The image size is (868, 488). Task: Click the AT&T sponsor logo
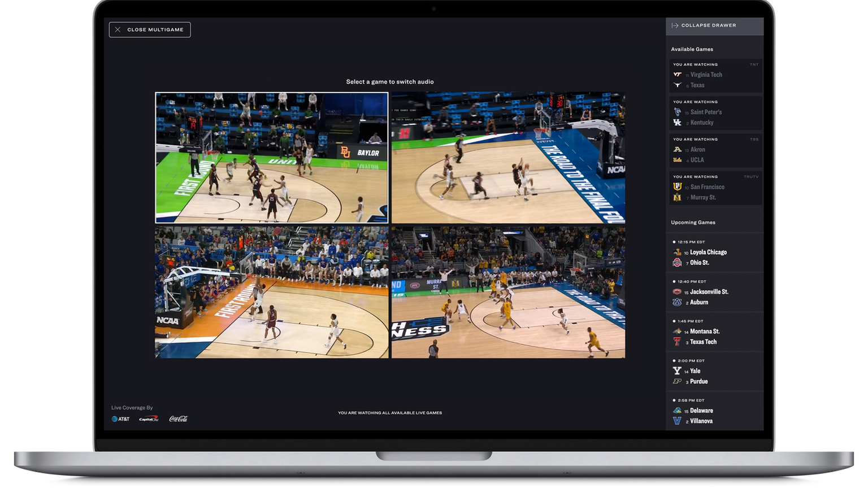[120, 419]
